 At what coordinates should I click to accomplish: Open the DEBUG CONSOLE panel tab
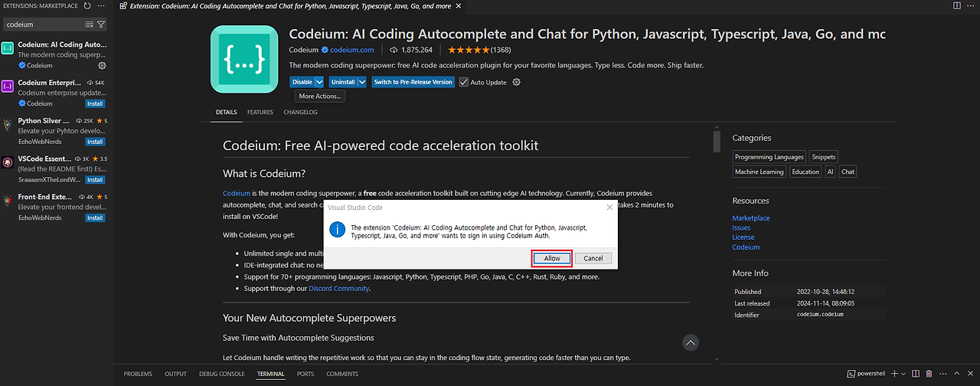click(221, 374)
